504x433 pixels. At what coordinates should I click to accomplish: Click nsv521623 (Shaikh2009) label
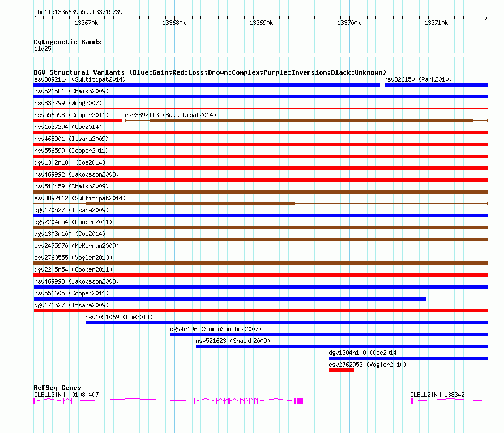(x=233, y=341)
